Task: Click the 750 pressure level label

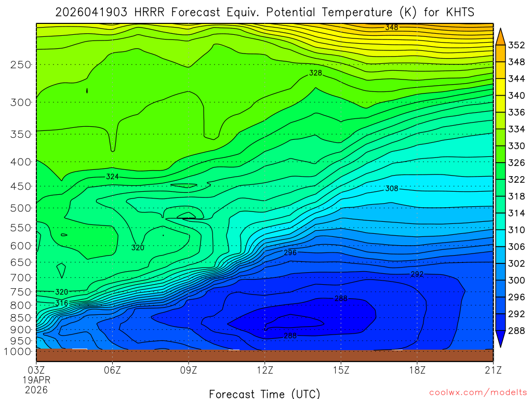Action: (20, 292)
